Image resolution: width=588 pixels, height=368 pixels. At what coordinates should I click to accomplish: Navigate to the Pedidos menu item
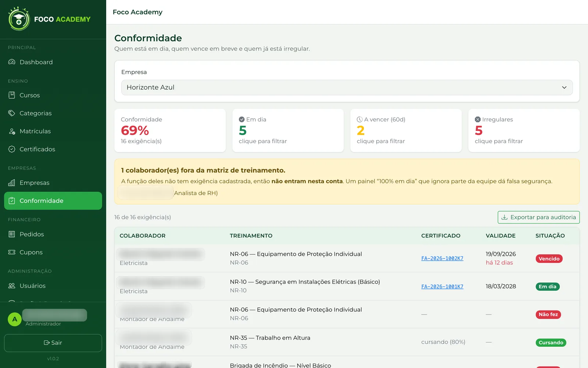(x=53, y=234)
